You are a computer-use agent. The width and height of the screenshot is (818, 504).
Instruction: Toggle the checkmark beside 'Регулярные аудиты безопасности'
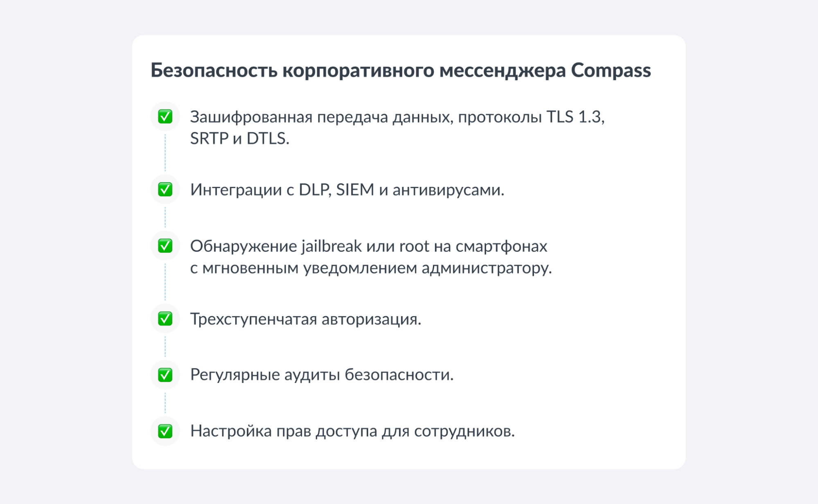(165, 375)
